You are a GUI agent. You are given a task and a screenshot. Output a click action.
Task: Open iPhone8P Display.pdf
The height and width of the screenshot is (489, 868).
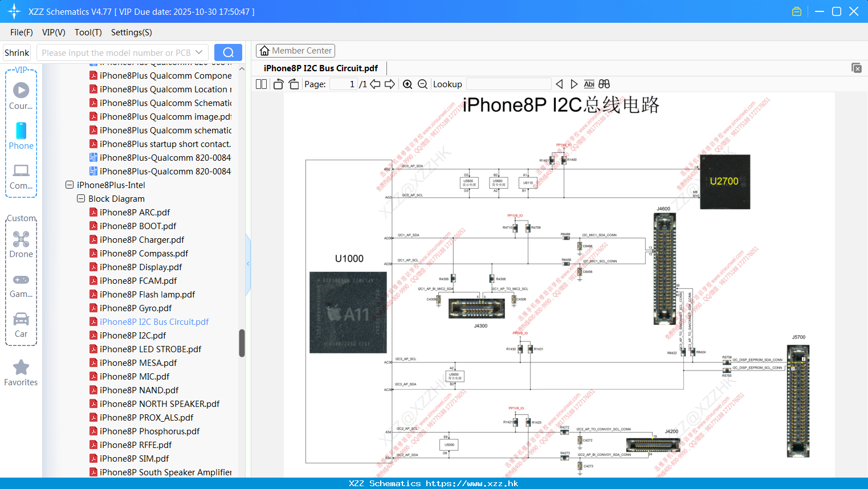click(141, 267)
